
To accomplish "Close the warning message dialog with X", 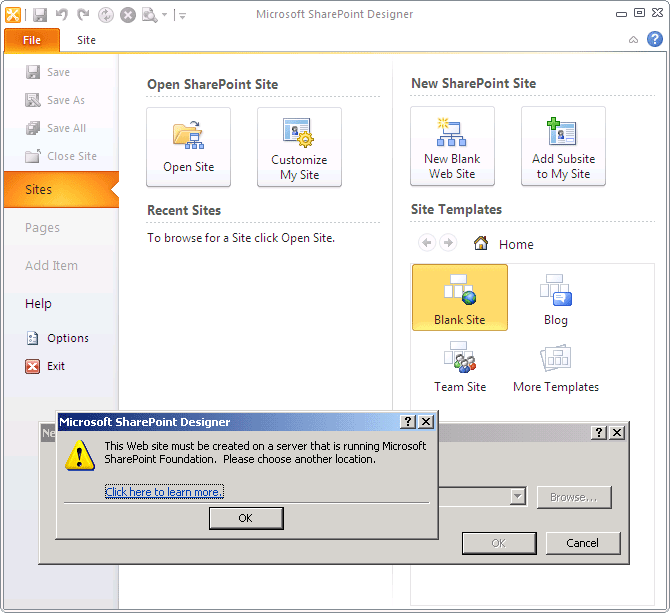I will click(426, 422).
